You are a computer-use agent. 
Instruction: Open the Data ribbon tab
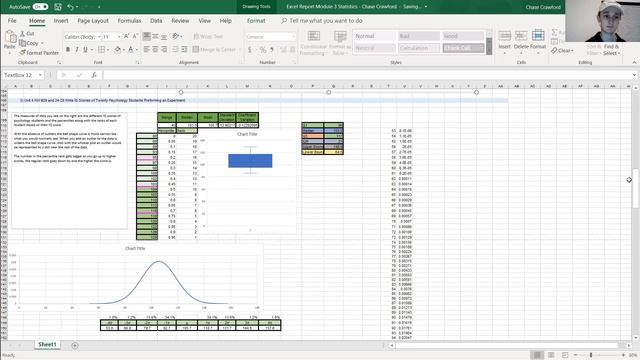(x=156, y=20)
